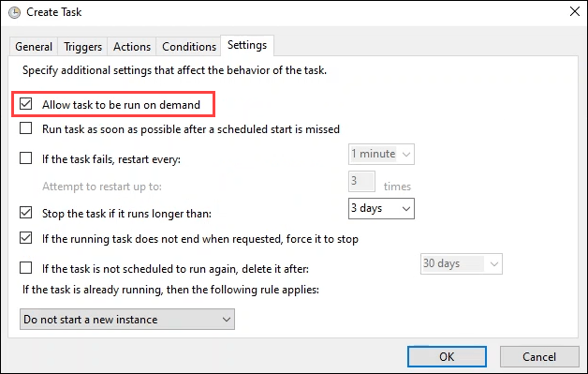Expand Do not start a new instance dropdown
Viewport: 588px width, 374px height.
point(127,320)
